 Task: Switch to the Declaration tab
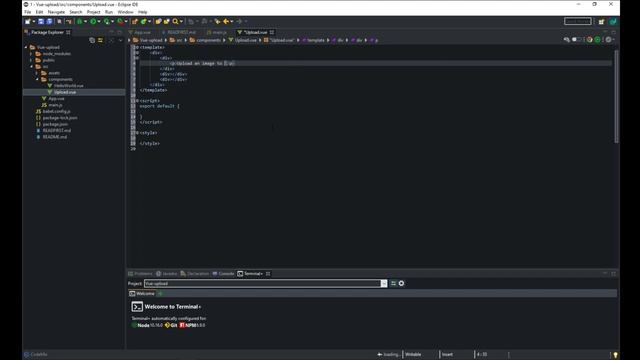point(195,273)
